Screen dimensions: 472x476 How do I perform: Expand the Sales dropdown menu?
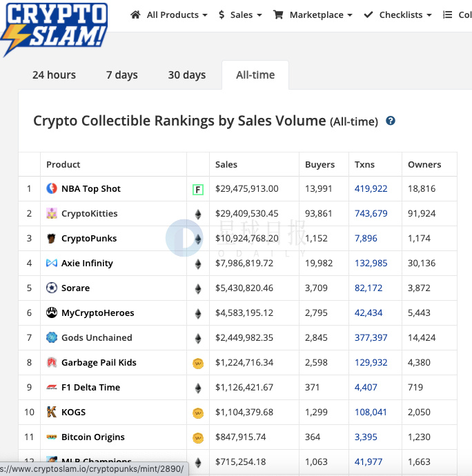coord(240,14)
